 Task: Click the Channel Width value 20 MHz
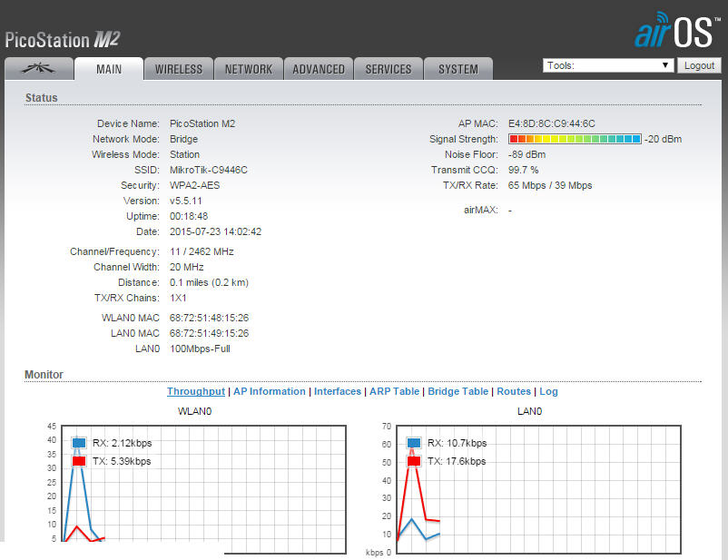(x=187, y=267)
